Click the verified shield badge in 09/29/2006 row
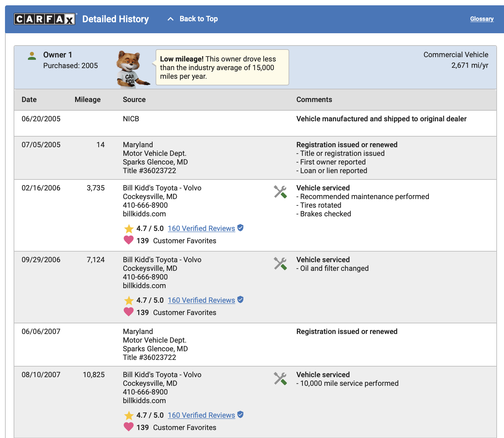Viewport: 504px width, 438px height. 240,299
